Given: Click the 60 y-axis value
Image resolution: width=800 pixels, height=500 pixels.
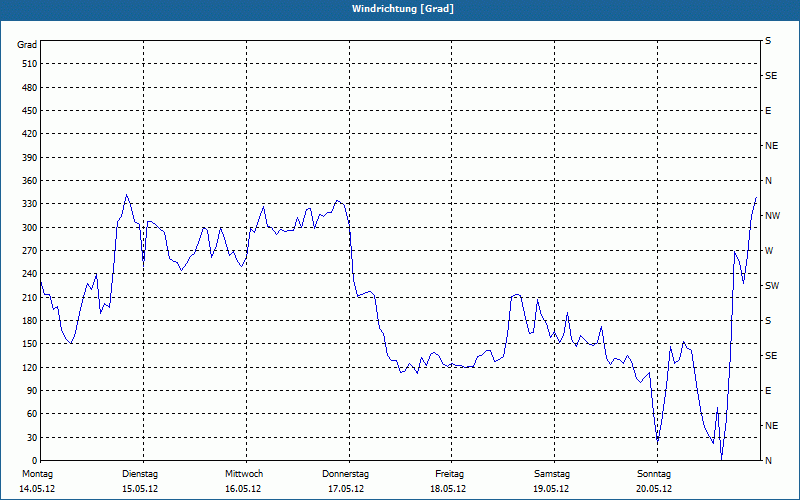Looking at the screenshot, I should pyautogui.click(x=32, y=414).
